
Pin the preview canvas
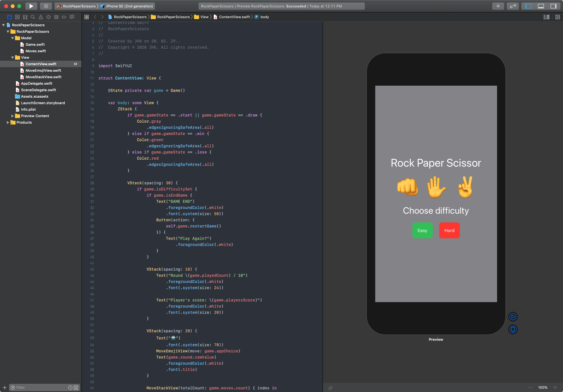[330, 388]
